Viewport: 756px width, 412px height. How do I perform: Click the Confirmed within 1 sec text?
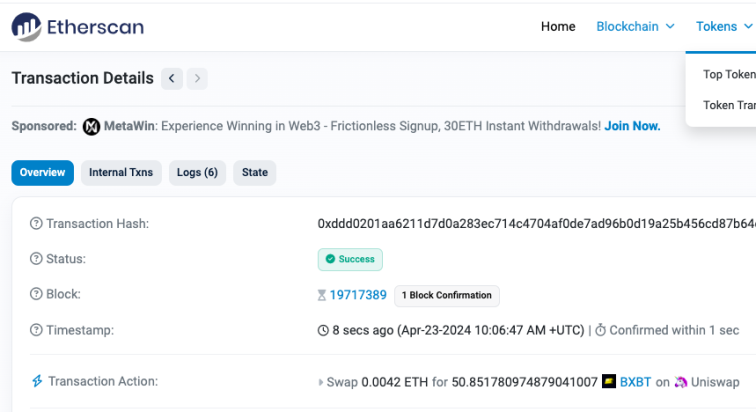[x=674, y=330]
